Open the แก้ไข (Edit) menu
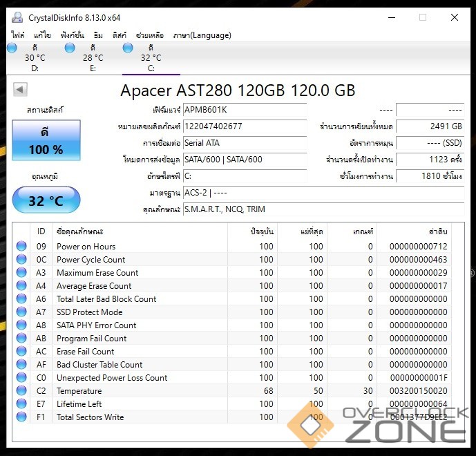Viewport: 476px width, 456px height. click(42, 35)
